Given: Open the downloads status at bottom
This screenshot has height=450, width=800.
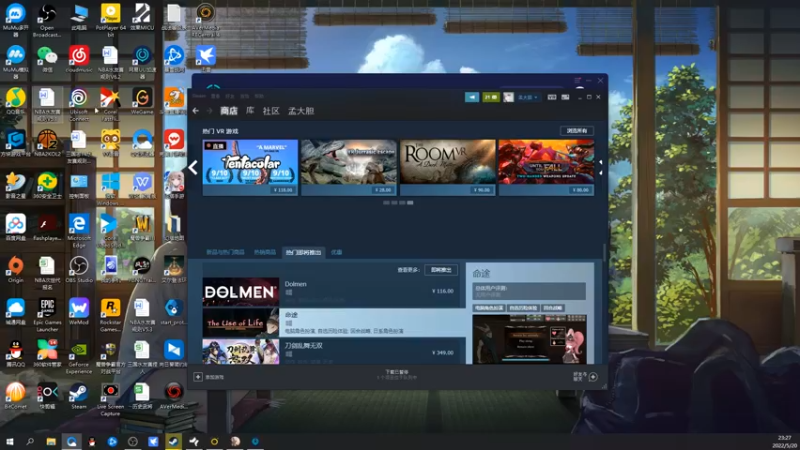Looking at the screenshot, I should 396,375.
